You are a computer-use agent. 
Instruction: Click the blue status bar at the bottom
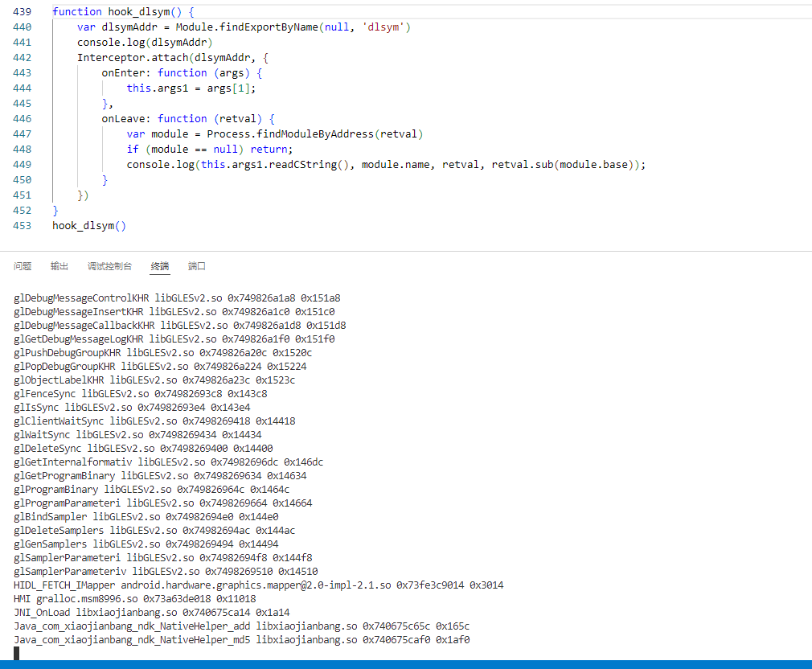tap(406, 664)
